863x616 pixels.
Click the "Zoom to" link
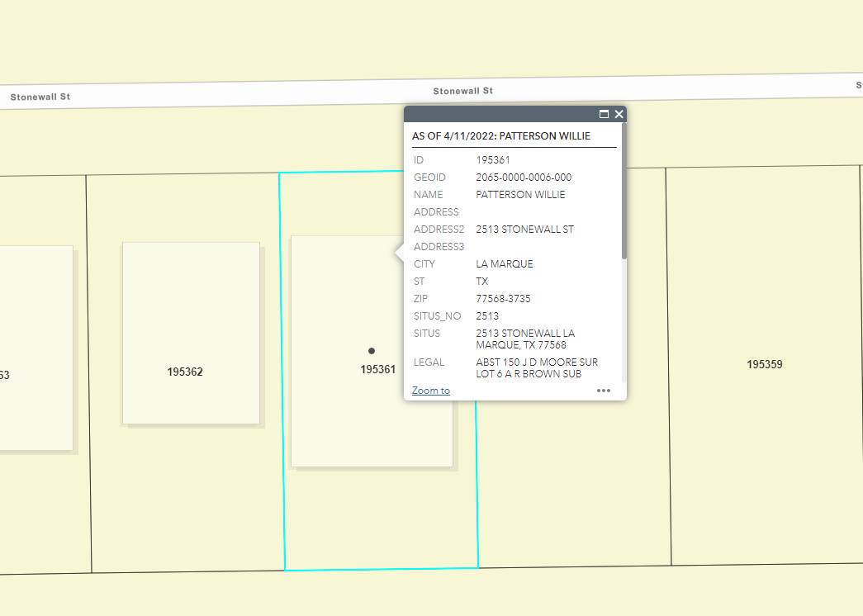pos(431,391)
